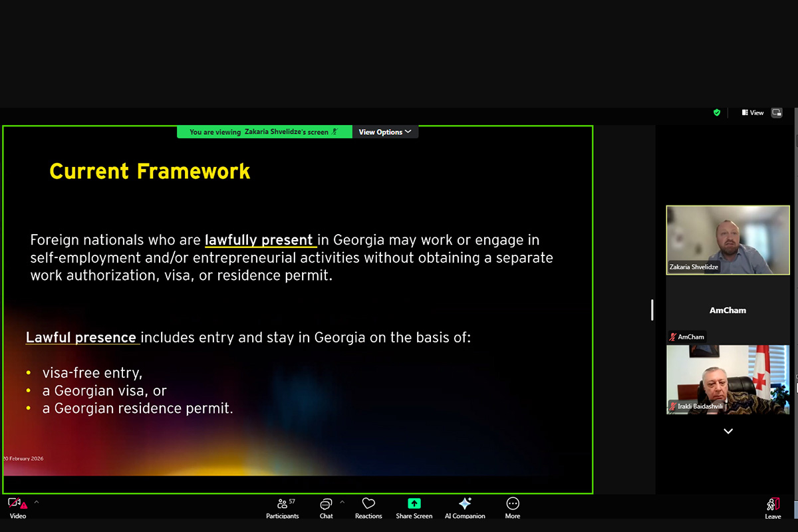Open the Participants panel

tap(282, 505)
